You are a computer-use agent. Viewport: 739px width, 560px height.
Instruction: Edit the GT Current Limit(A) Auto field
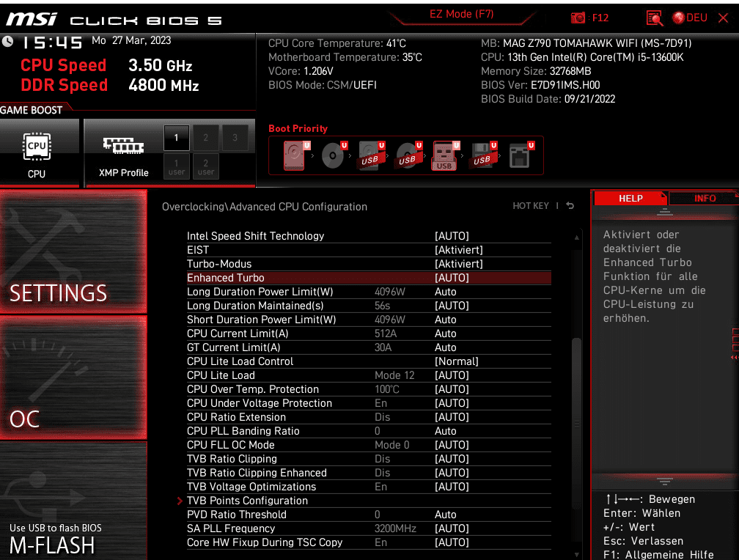[446, 347]
